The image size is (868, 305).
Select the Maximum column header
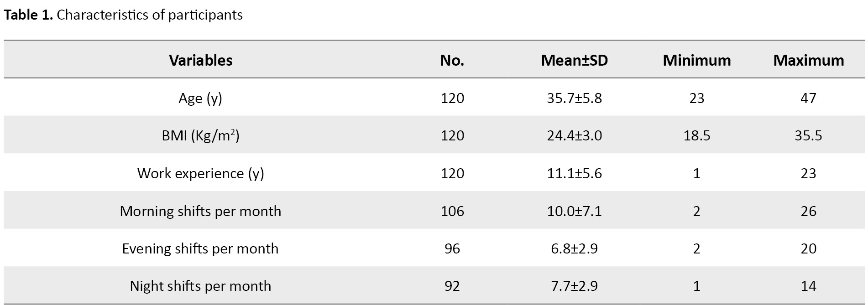click(808, 60)
